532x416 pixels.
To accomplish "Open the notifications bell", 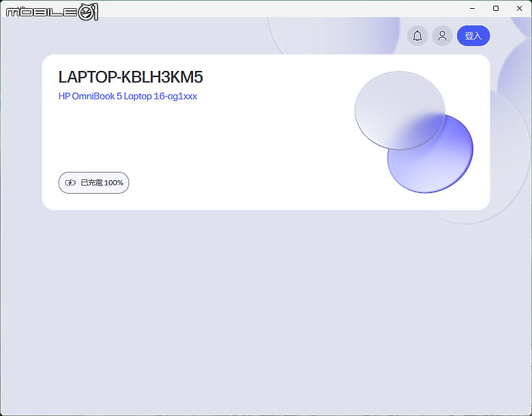I will click(417, 35).
